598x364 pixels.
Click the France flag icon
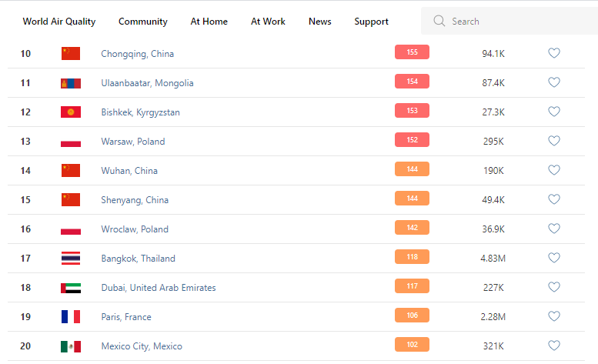tap(71, 317)
